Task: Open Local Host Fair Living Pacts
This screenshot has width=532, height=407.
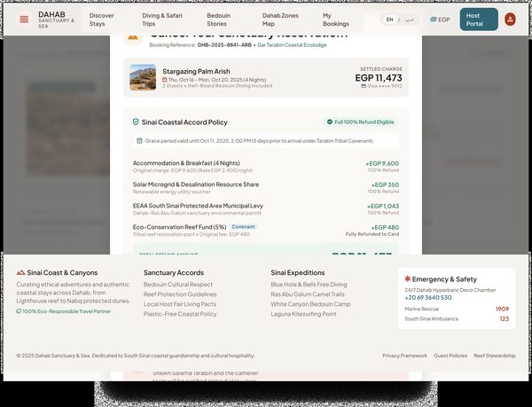Action: tap(180, 304)
